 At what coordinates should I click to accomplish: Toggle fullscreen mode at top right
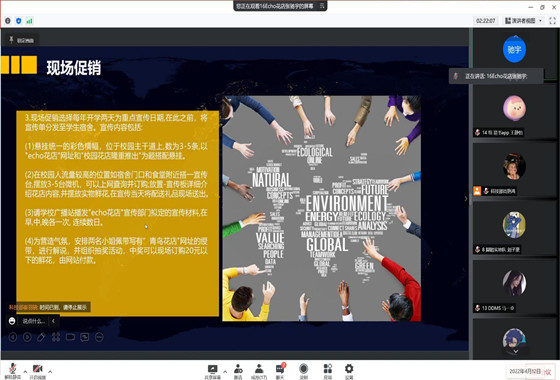(x=552, y=21)
